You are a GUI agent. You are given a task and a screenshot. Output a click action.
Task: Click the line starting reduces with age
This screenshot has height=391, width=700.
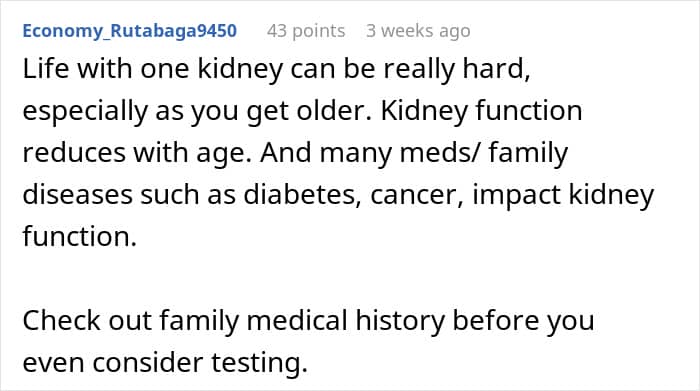coord(295,153)
